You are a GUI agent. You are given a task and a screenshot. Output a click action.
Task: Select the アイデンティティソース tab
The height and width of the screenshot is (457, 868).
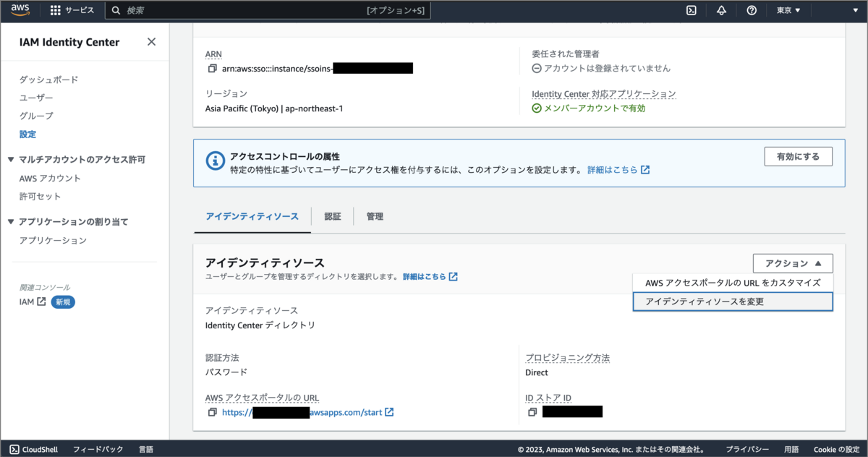coord(252,216)
